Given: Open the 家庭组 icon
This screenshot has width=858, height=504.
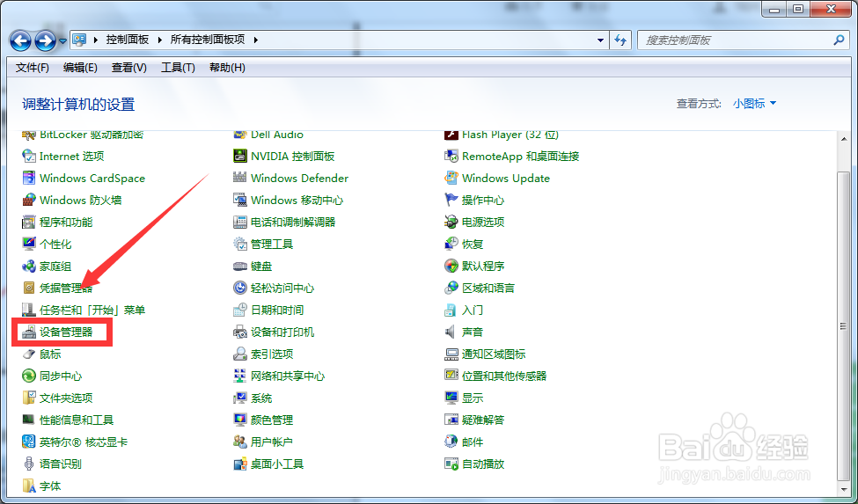Looking at the screenshot, I should coord(28,267).
